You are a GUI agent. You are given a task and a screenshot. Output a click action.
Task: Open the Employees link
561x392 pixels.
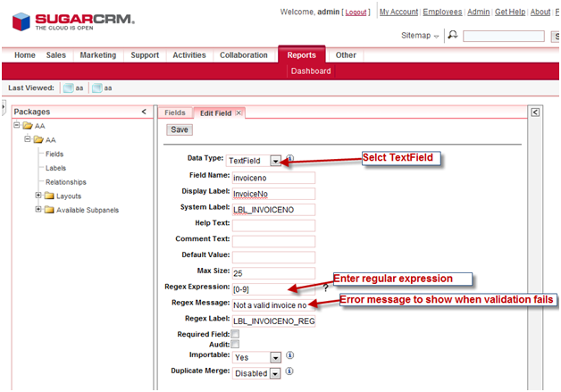(x=442, y=12)
